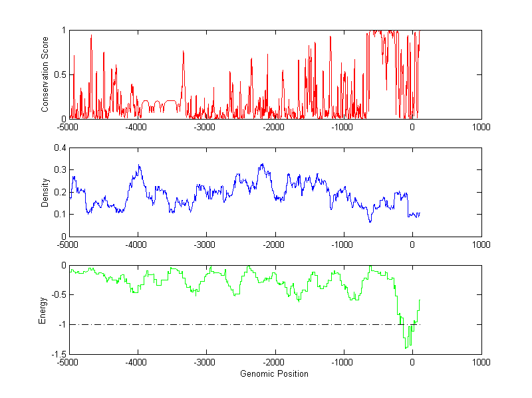
Task: Select the red conservation peak near -3350
Action: click(x=183, y=52)
